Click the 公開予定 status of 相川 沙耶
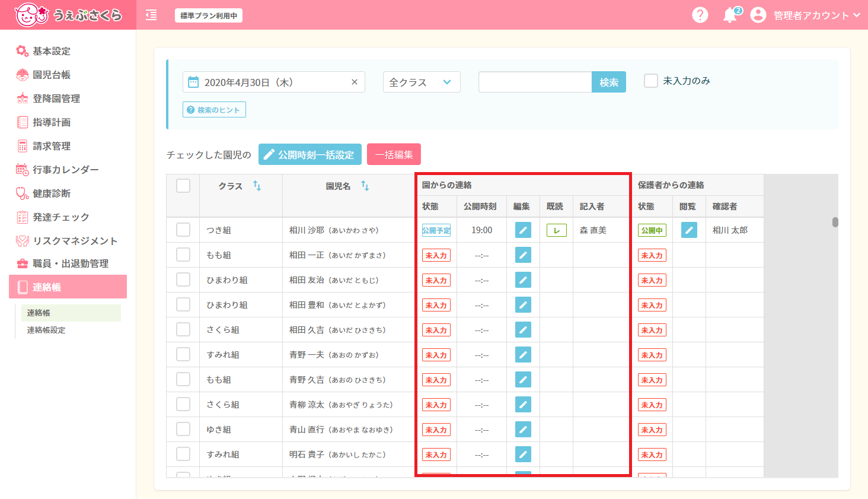This screenshot has width=868, height=499. [436, 230]
